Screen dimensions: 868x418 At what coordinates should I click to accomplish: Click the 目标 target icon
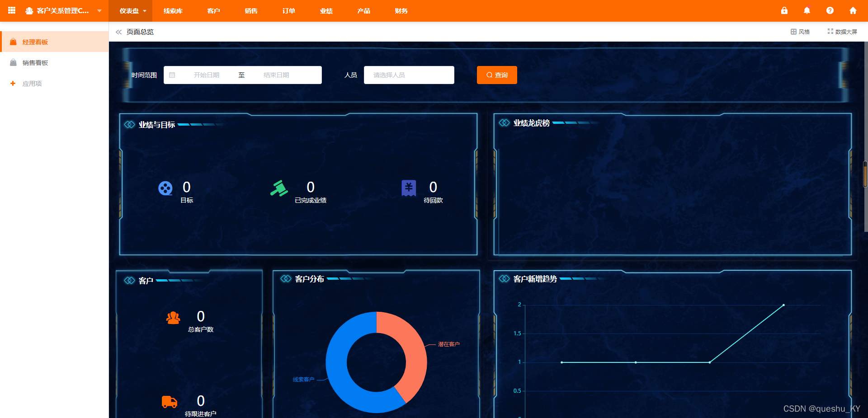coord(165,188)
